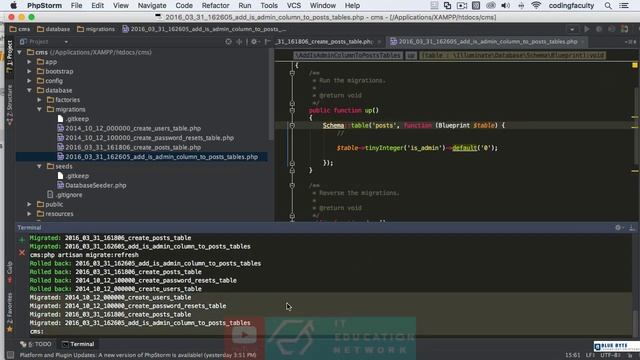Image resolution: width=640 pixels, height=360 pixels.
Task: Collapse the migrations folder
Action: pyautogui.click(x=40, y=109)
